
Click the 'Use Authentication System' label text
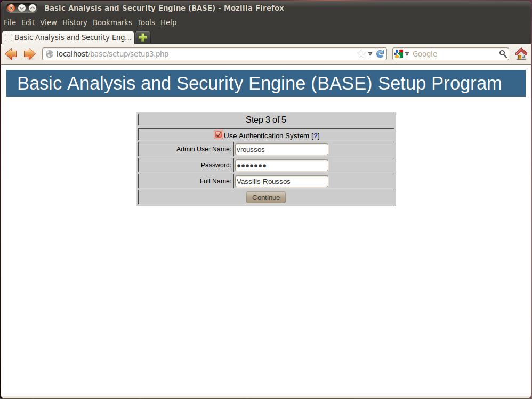click(x=267, y=136)
